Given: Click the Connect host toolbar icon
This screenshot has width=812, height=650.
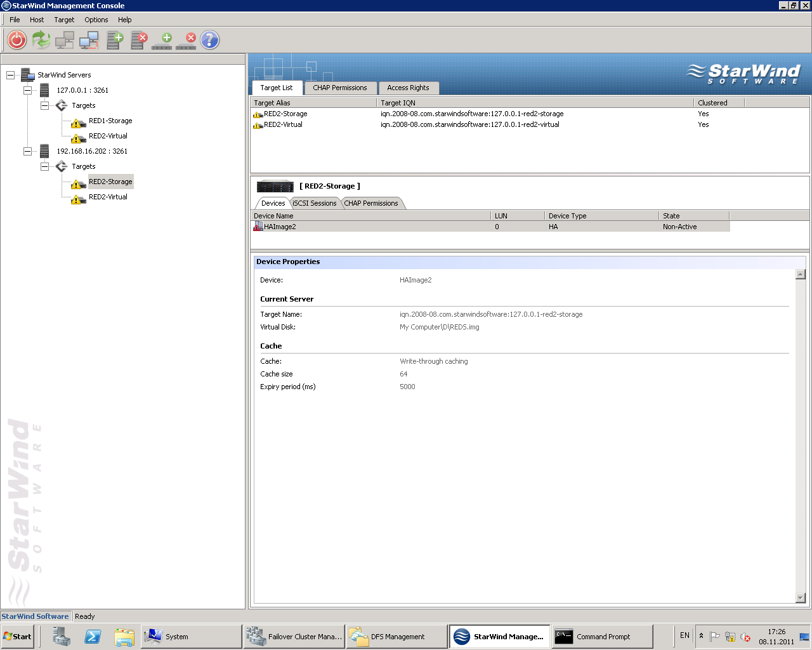Looking at the screenshot, I should (65, 40).
